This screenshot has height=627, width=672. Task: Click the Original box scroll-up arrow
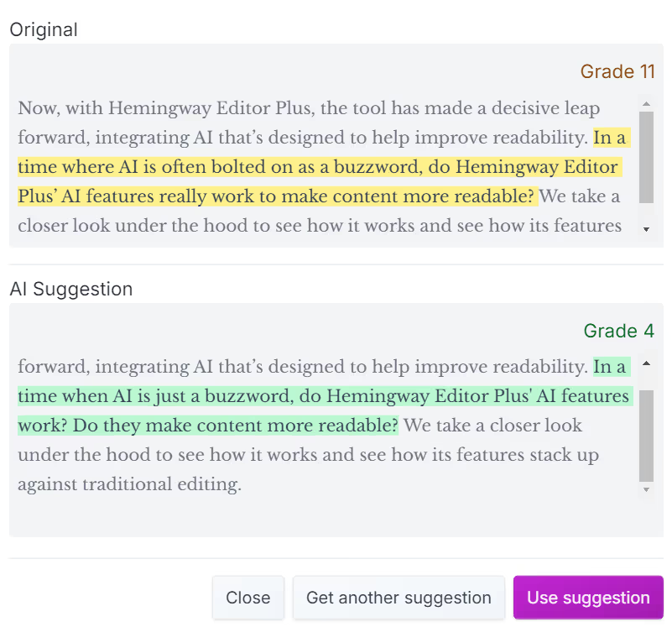point(646,104)
